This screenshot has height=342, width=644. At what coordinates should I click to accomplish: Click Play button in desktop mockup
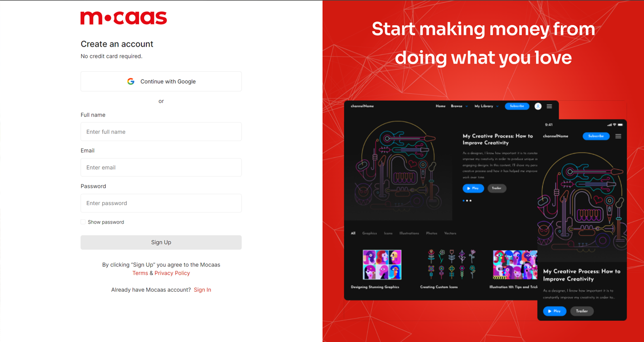coord(473,188)
